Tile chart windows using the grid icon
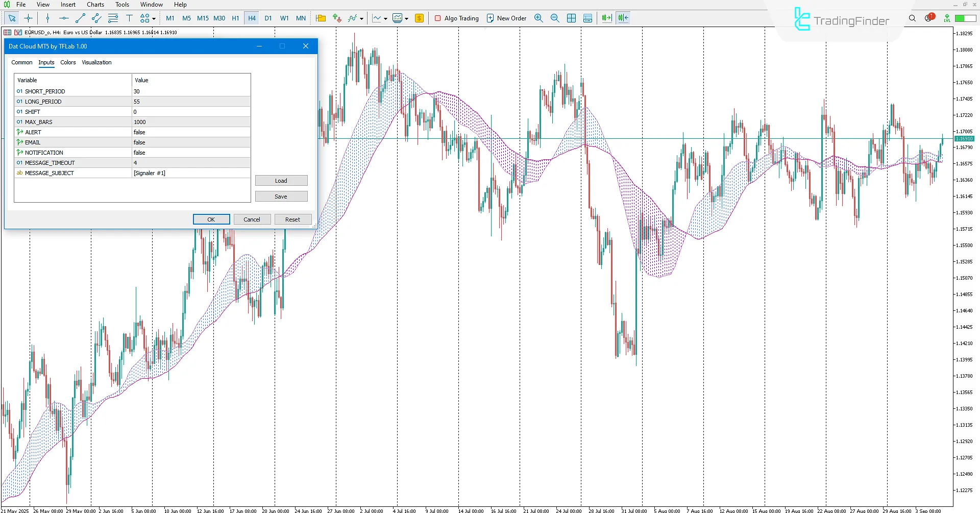The height and width of the screenshot is (513, 980). [x=571, y=18]
